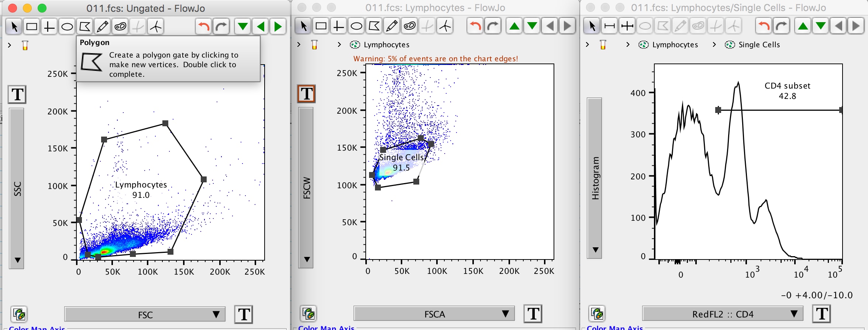
Task: Click Single Cells breadcrumb in the gating path
Action: click(x=759, y=45)
